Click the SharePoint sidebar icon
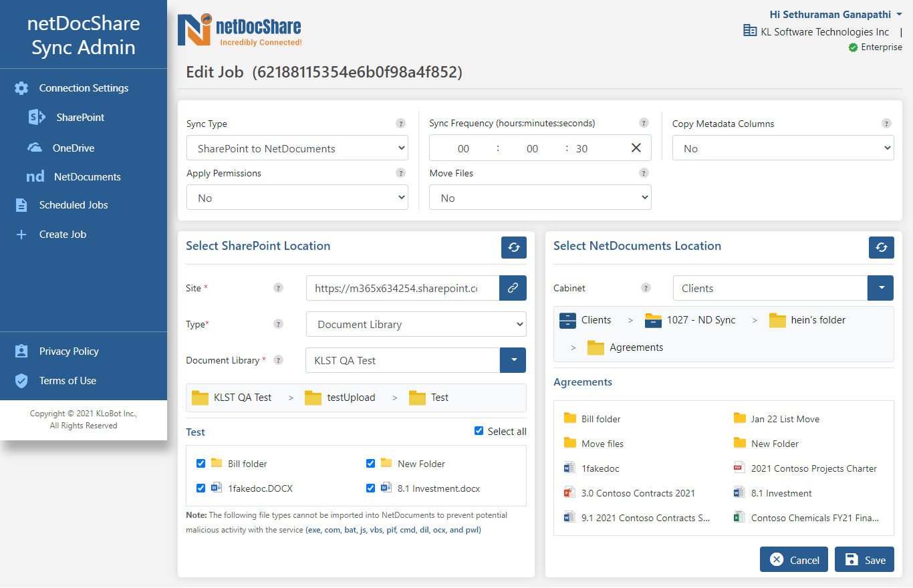Viewport: 913px width, 588px height. point(36,117)
